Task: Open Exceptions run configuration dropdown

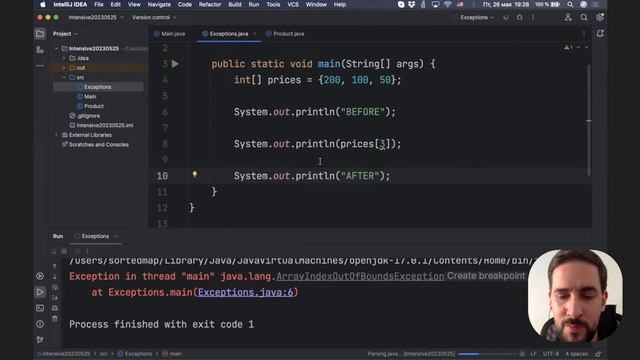Action: click(x=477, y=18)
